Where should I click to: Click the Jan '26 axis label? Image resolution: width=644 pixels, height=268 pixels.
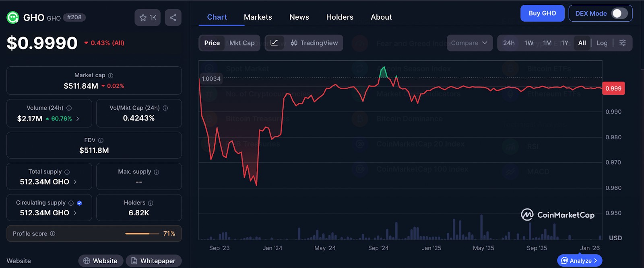click(590, 248)
